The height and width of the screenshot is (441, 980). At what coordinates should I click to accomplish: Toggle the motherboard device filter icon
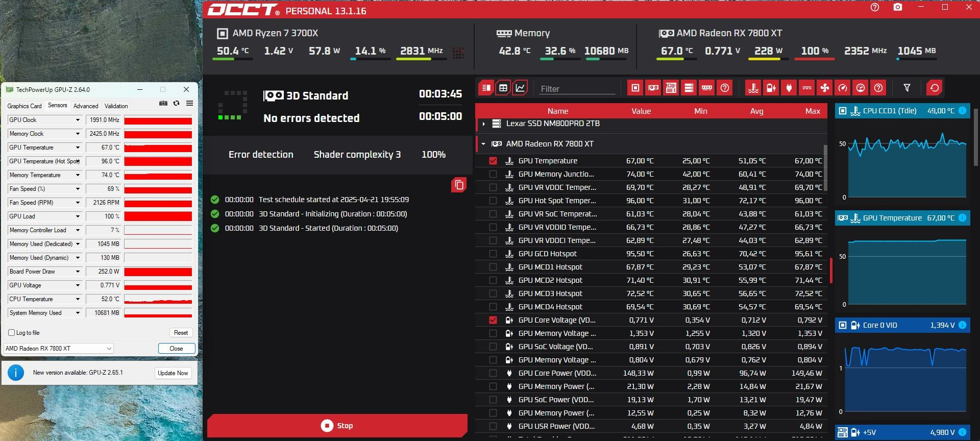671,88
